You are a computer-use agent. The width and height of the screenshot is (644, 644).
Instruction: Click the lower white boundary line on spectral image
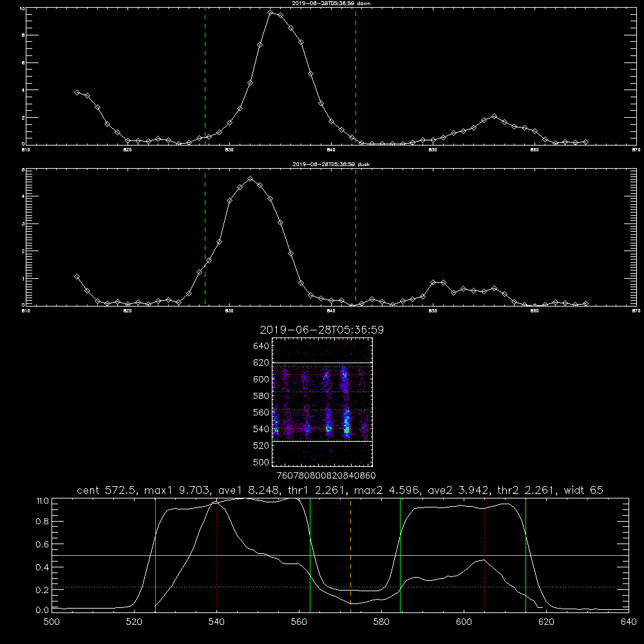click(322, 441)
